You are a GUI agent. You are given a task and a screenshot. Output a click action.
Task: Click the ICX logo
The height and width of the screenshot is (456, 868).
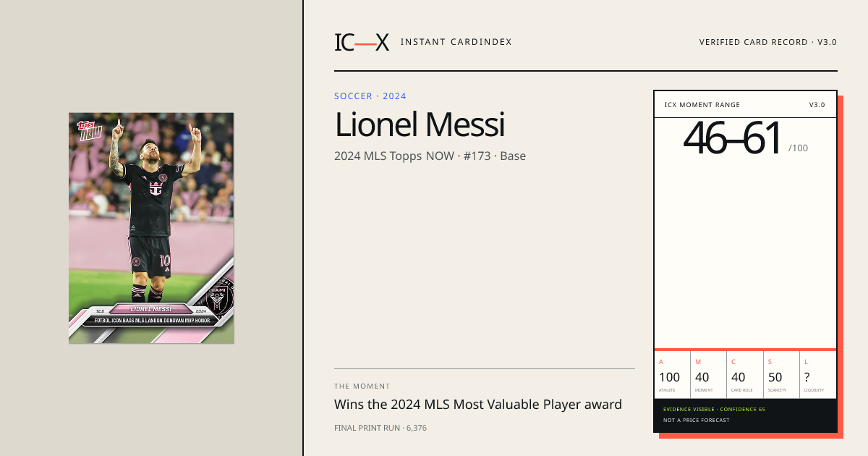(x=362, y=42)
